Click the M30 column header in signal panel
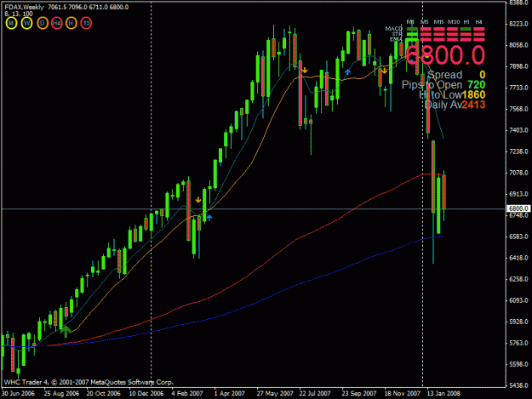532x399 pixels. (454, 22)
